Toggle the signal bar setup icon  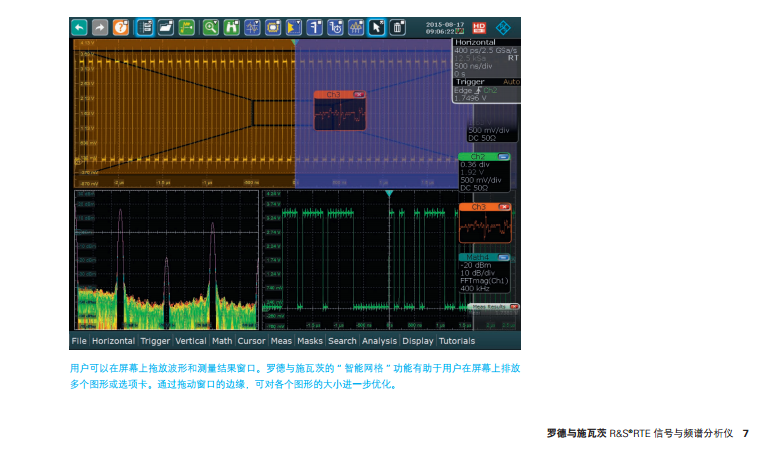(x=145, y=27)
